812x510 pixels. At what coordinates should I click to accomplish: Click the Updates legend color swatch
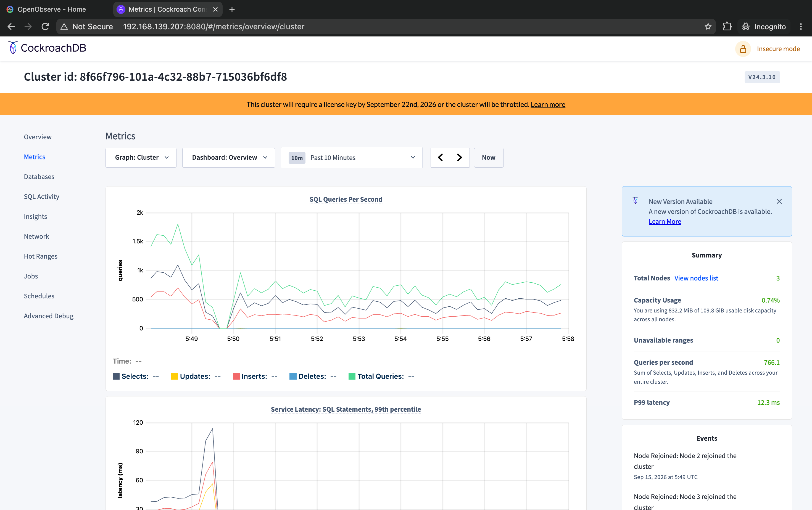[174, 376]
